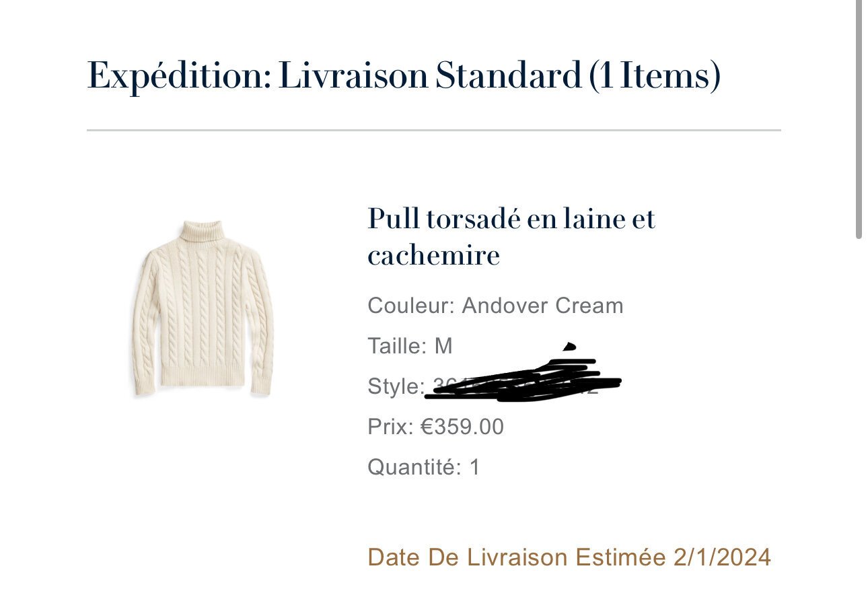This screenshot has width=868, height=589.
Task: Select the Taille: M size line
Action: pos(410,346)
